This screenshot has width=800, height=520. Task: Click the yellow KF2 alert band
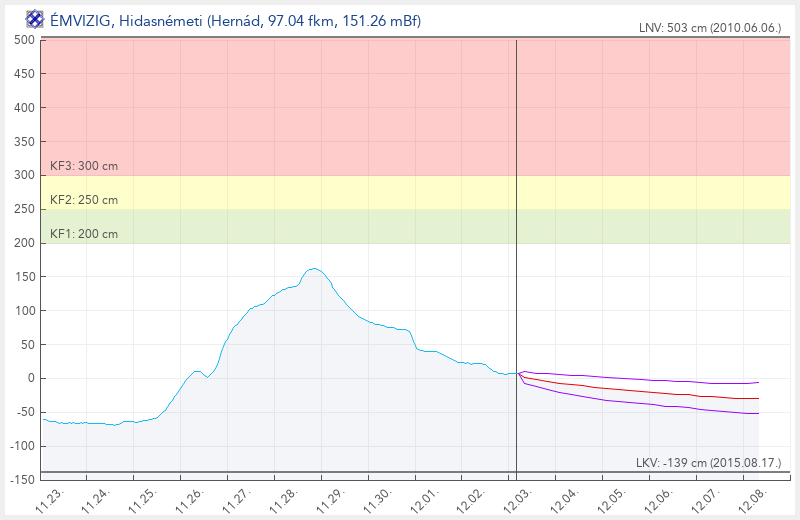coord(400,192)
